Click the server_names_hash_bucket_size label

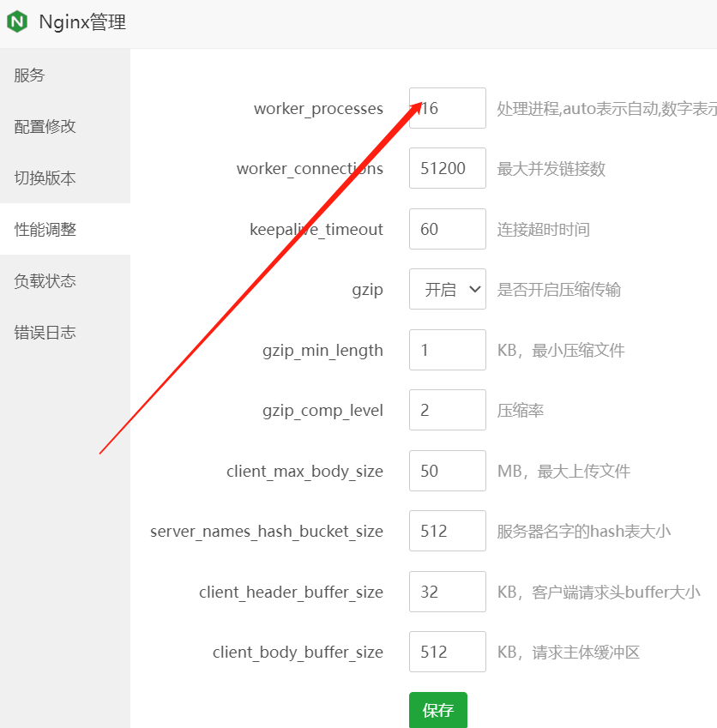point(267,532)
